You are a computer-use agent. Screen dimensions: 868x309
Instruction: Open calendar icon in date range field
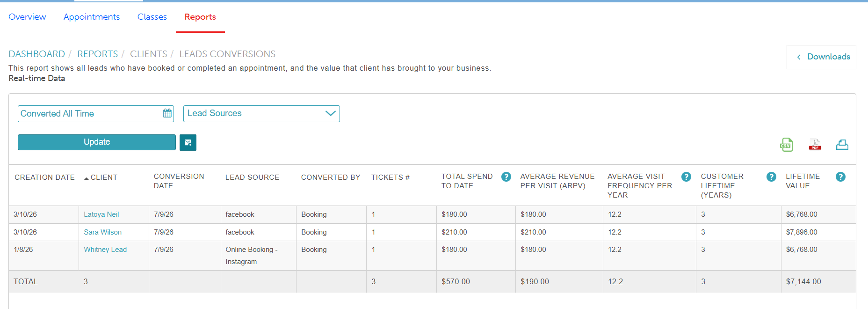[167, 113]
